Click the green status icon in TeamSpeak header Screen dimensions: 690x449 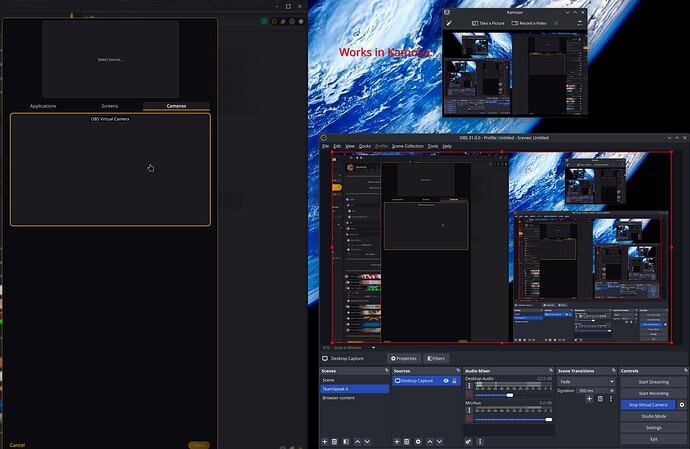264,21
